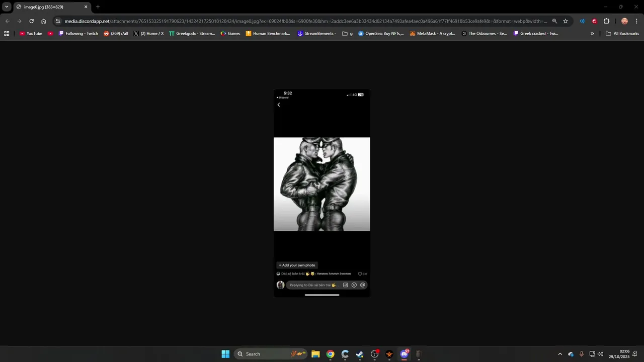Open the Extensions puzzle menu

tap(606, 21)
